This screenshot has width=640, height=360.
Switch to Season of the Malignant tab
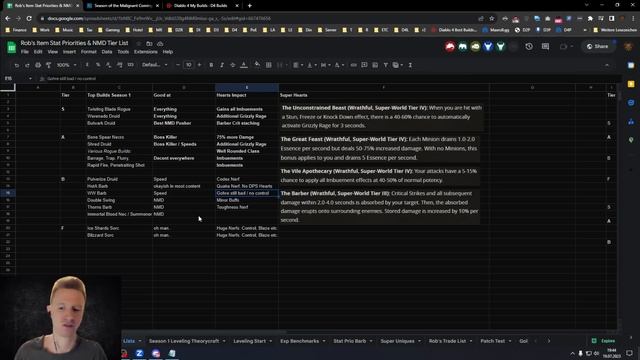click(123, 6)
